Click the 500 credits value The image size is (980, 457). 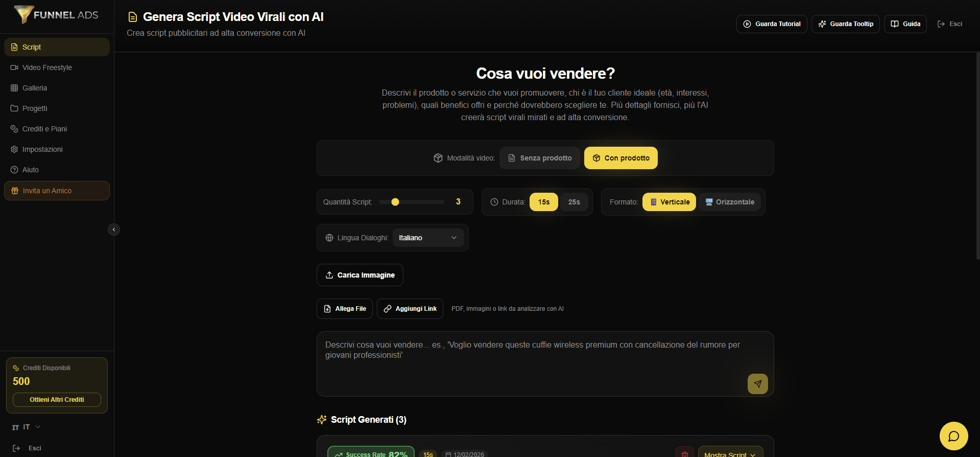21,381
